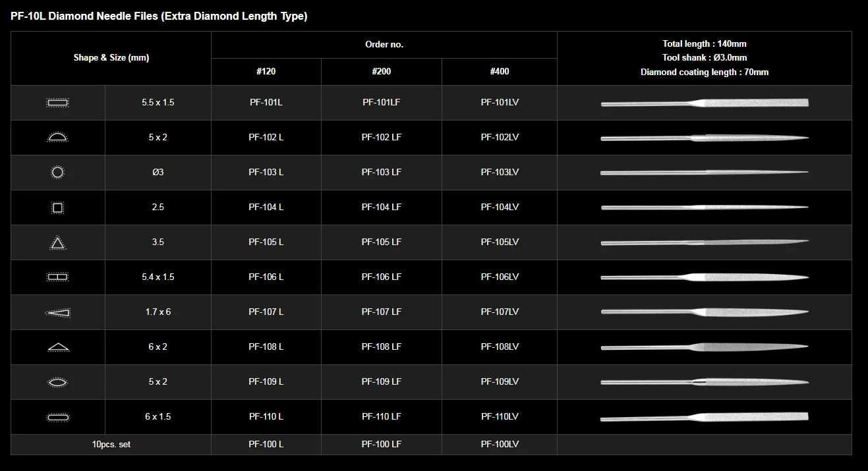Viewport: 868px width, 471px height.
Task: Click the oval 5 x 2 shape icon
Action: 58,382
